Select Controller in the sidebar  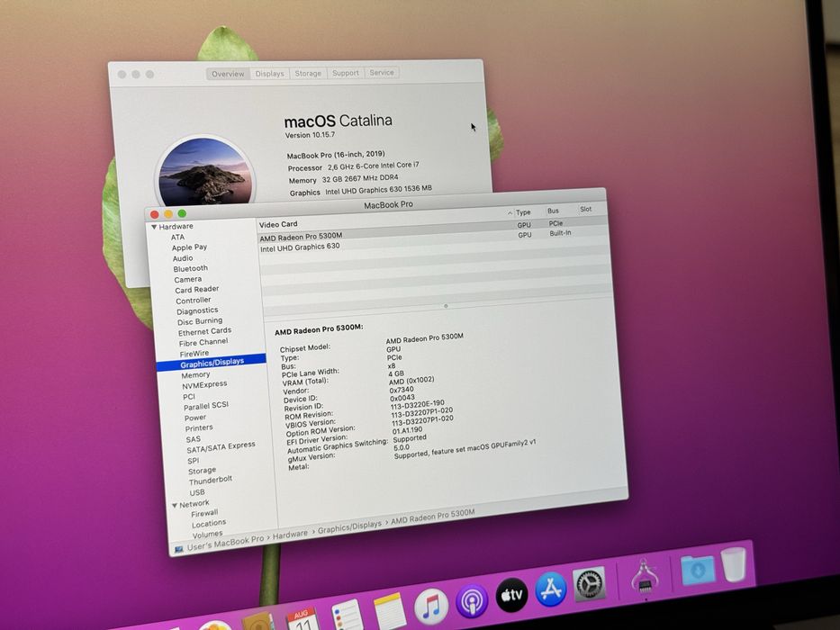[x=194, y=300]
